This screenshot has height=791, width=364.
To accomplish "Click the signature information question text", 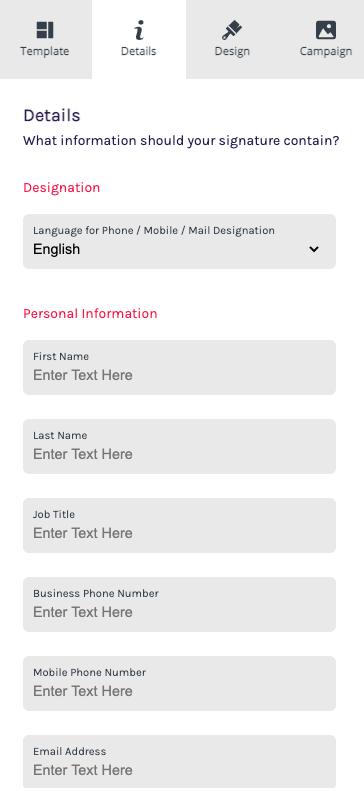I will 181,141.
